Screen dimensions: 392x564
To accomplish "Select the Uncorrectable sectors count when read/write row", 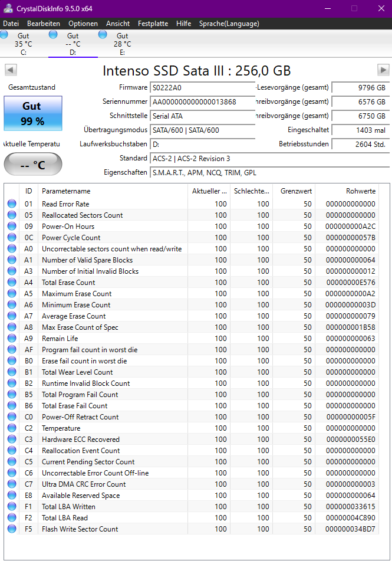I will (192, 248).
